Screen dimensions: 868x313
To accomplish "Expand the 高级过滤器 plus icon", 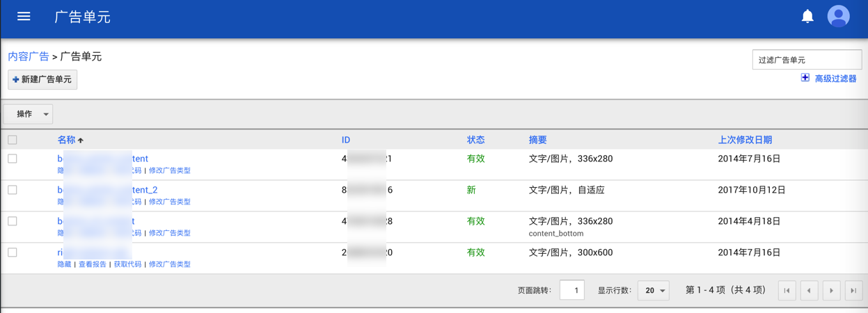I will [x=805, y=78].
